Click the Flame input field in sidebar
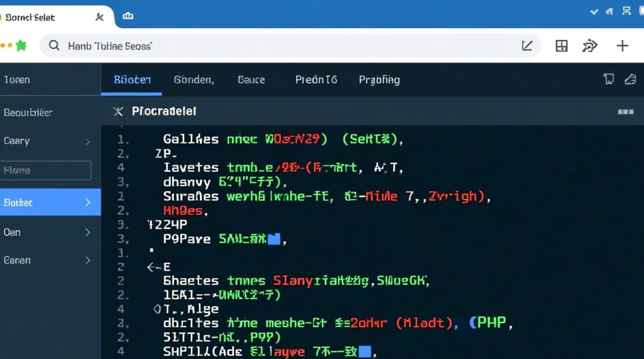 (46, 170)
